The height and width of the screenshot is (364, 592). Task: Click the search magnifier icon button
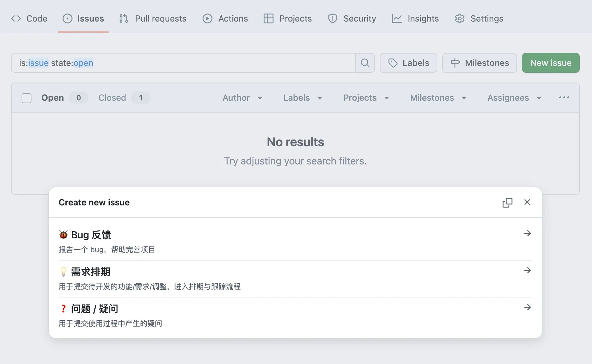[365, 63]
